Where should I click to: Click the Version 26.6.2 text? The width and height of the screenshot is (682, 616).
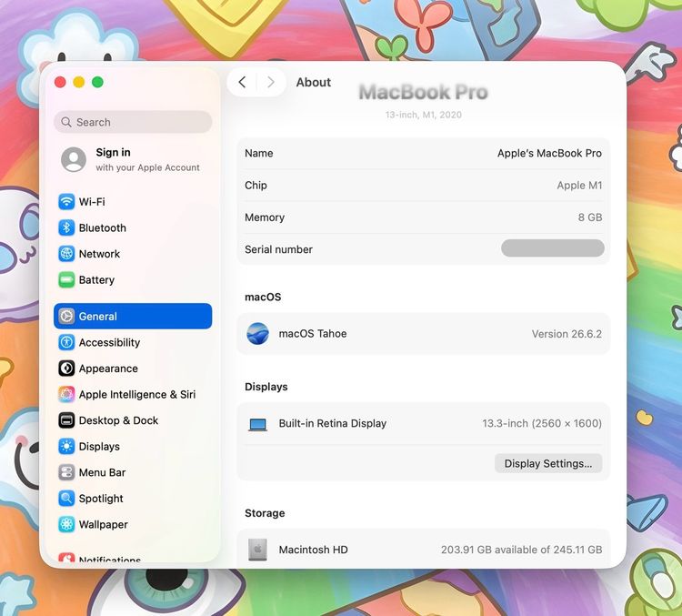(567, 334)
